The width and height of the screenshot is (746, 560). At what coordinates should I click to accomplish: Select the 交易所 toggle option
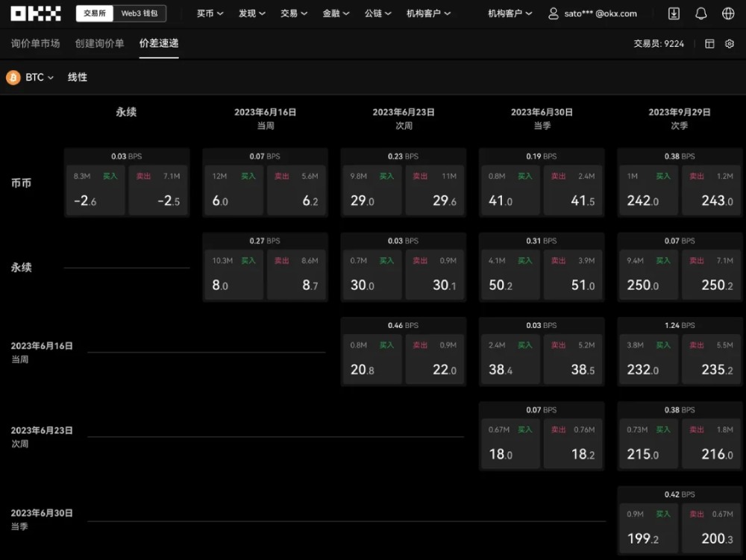click(x=95, y=13)
